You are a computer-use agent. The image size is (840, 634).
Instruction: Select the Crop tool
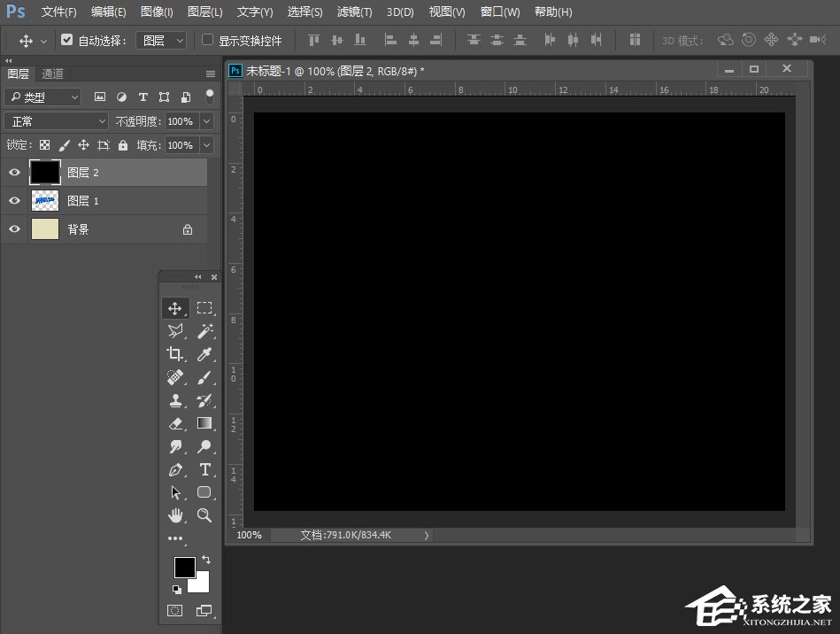coord(175,354)
